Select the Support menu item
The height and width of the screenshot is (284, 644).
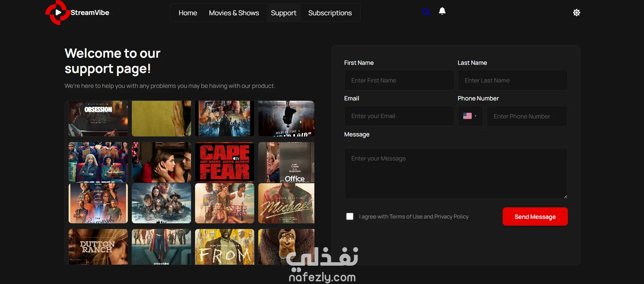coord(283,13)
